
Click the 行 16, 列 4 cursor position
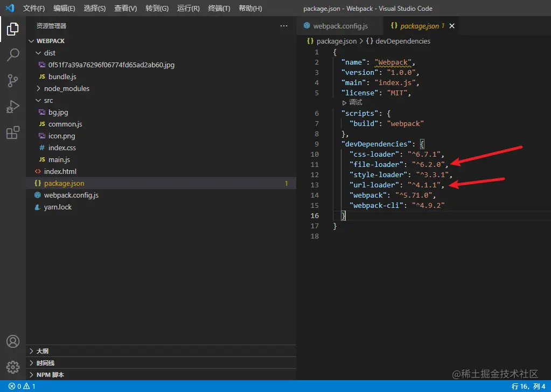[528, 387]
